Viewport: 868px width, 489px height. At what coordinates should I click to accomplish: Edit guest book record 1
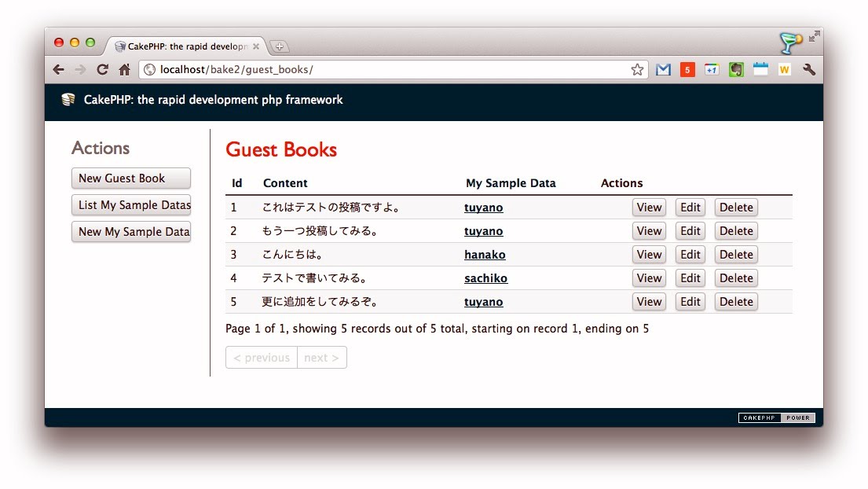coord(690,208)
